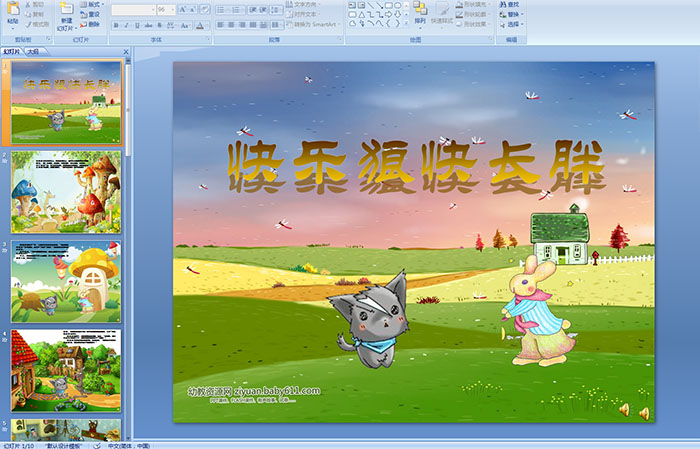
Task: Click the Cut (剪切) command
Action: pyautogui.click(x=35, y=4)
